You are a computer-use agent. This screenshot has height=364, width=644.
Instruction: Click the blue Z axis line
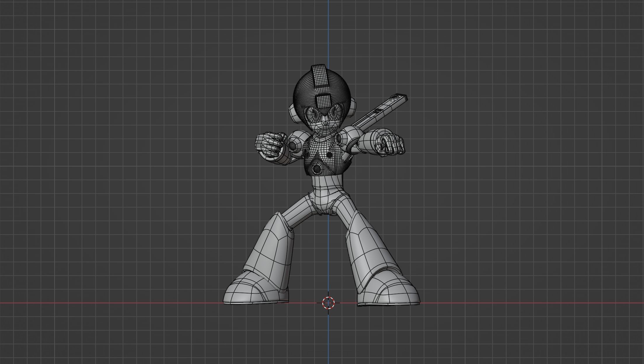click(x=328, y=44)
